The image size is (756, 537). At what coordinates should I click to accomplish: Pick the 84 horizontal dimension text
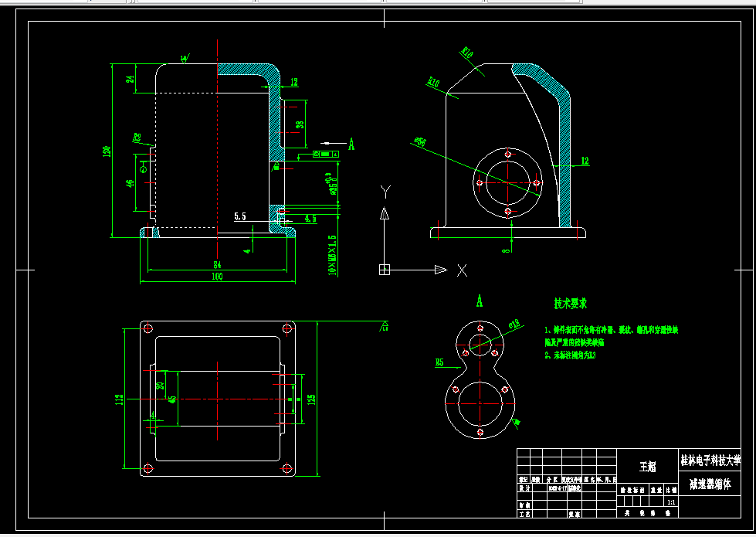[x=218, y=264]
